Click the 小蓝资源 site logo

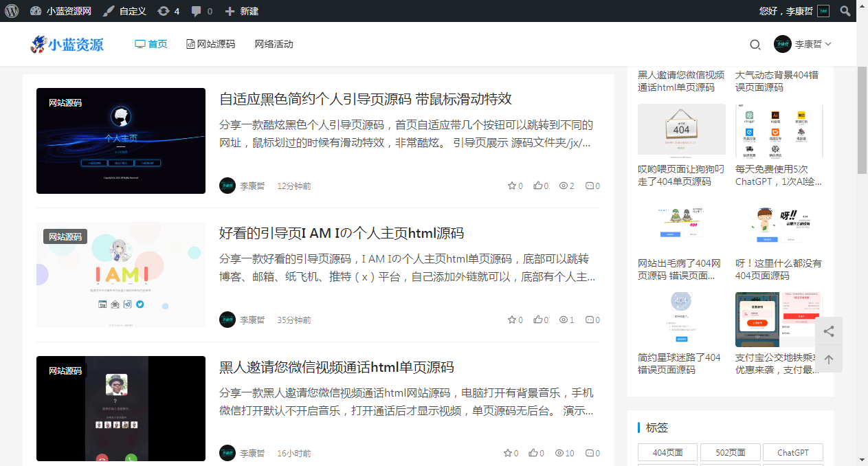(x=67, y=45)
